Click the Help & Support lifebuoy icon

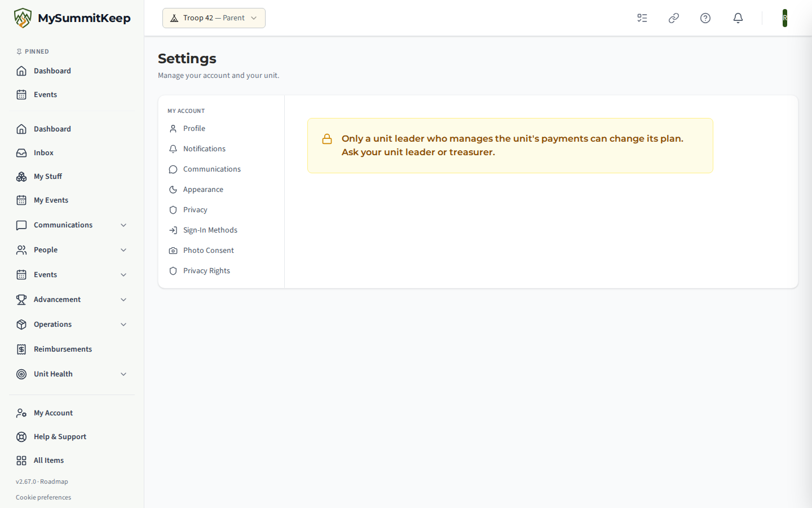click(x=21, y=437)
